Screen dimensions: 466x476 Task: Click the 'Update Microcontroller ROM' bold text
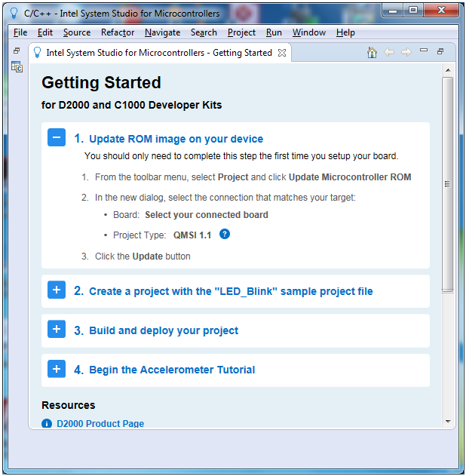coord(350,177)
